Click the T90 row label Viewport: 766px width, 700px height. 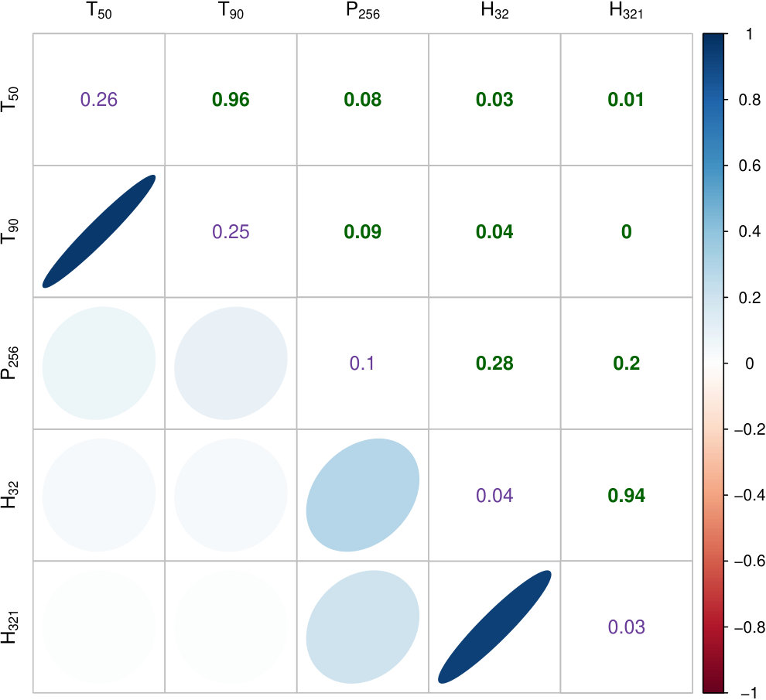pos(10,231)
